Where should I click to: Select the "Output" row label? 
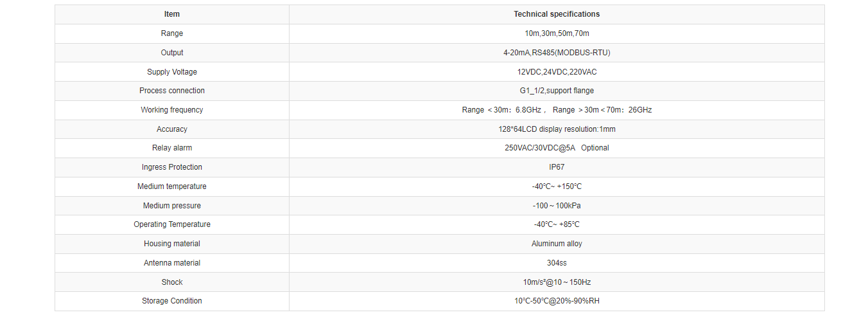tap(172, 53)
